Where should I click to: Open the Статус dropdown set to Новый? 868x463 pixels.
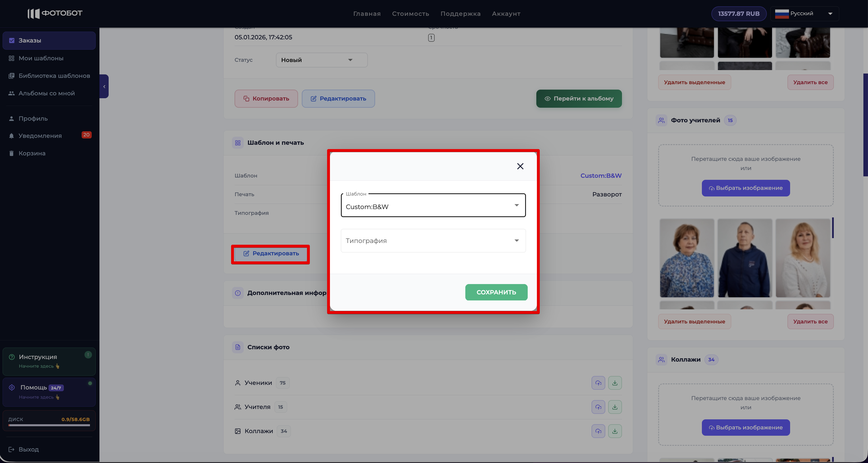[321, 60]
